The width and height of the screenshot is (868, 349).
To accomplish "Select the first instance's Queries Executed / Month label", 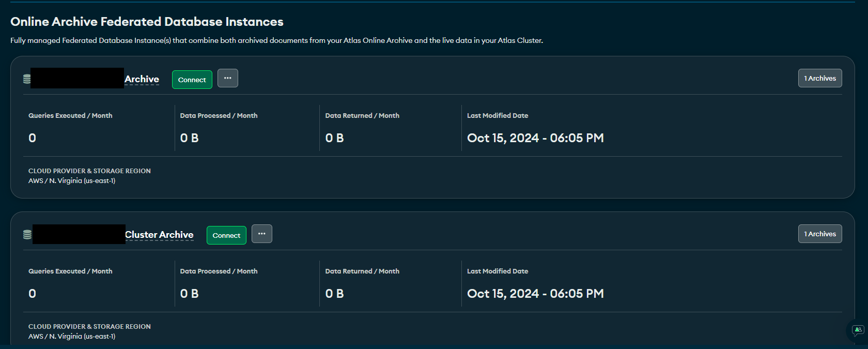I will tap(70, 116).
